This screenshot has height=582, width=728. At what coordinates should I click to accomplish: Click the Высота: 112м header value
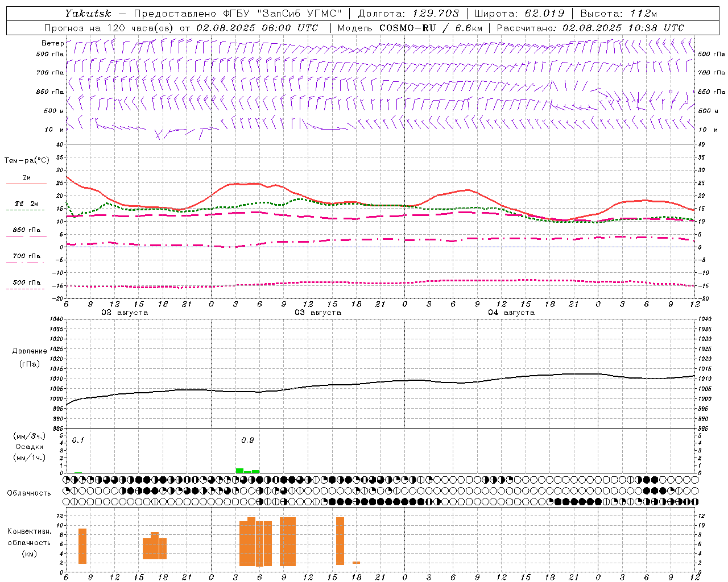click(x=619, y=14)
